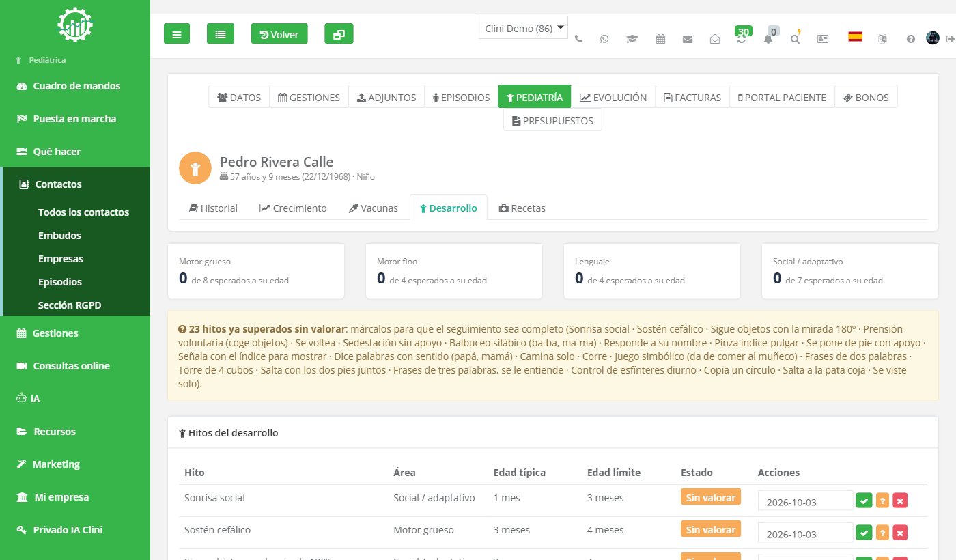
Task: Open the notifications bell icon
Action: click(768, 39)
